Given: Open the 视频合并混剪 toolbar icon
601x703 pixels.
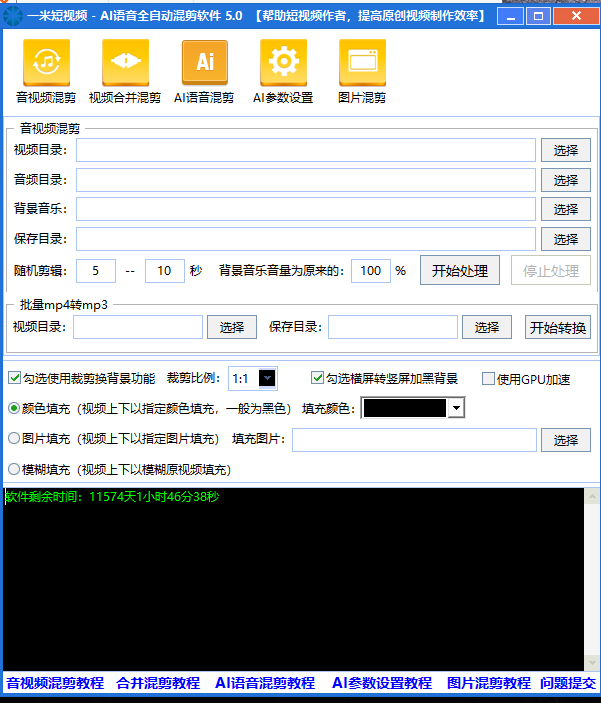Looking at the screenshot, I should [125, 63].
